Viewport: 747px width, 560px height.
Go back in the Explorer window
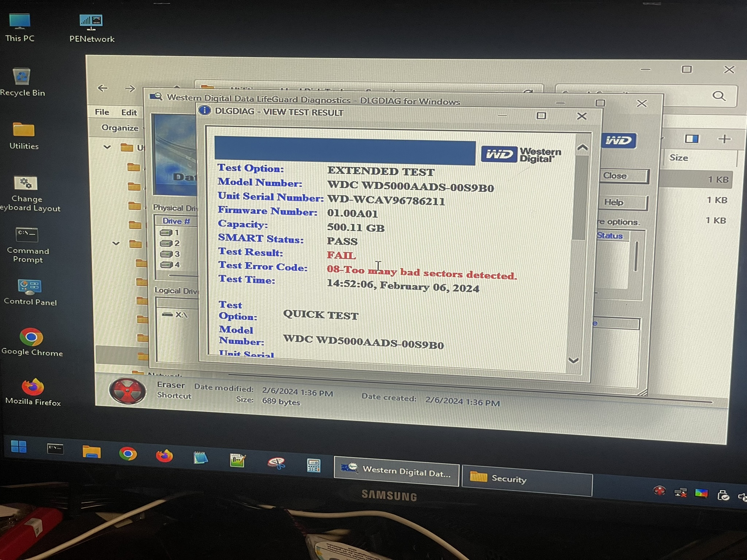(103, 88)
